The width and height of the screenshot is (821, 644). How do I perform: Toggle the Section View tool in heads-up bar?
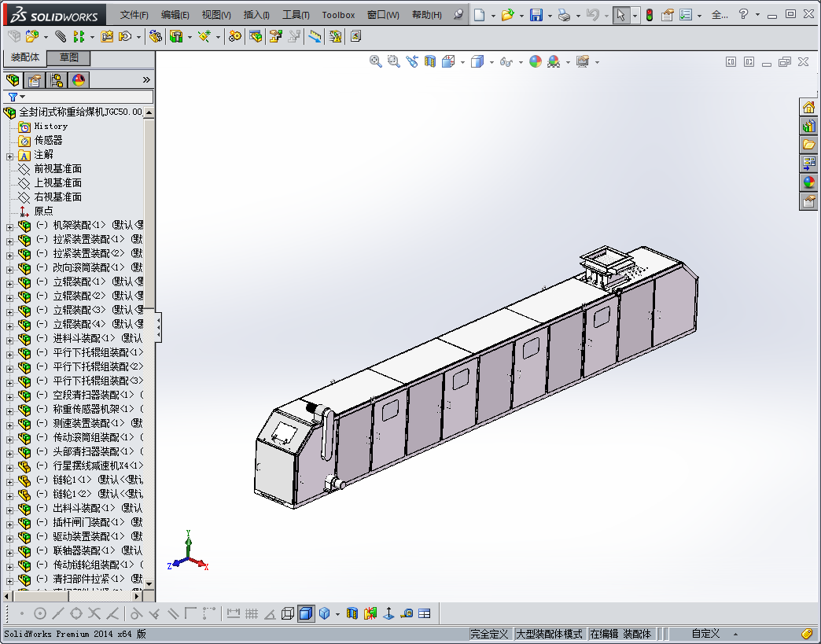click(x=430, y=61)
